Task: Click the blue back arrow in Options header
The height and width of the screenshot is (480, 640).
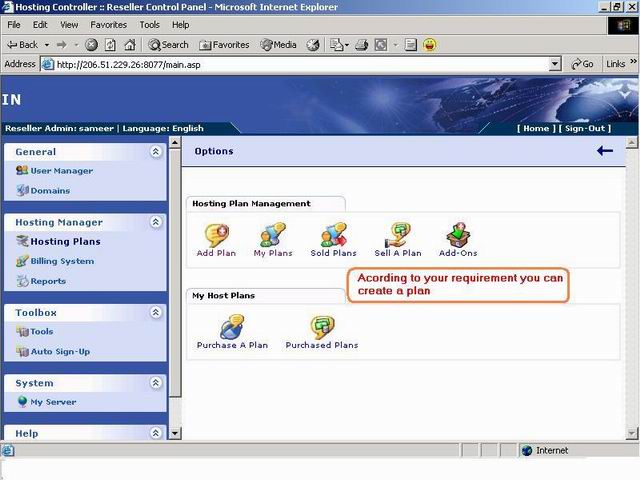Action: coord(604,151)
